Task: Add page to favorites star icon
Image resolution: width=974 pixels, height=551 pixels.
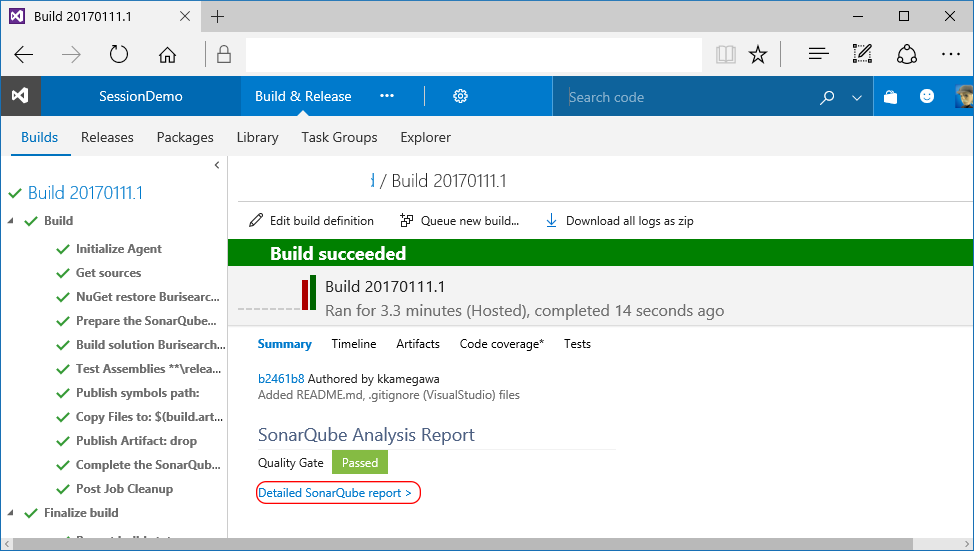Action: (x=758, y=55)
